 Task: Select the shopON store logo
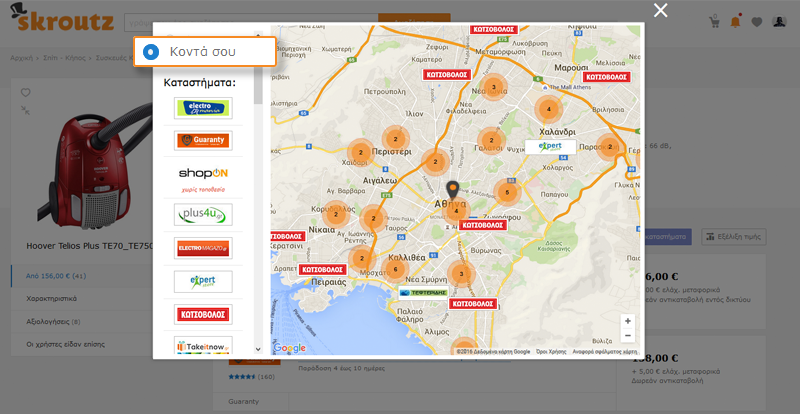click(203, 174)
